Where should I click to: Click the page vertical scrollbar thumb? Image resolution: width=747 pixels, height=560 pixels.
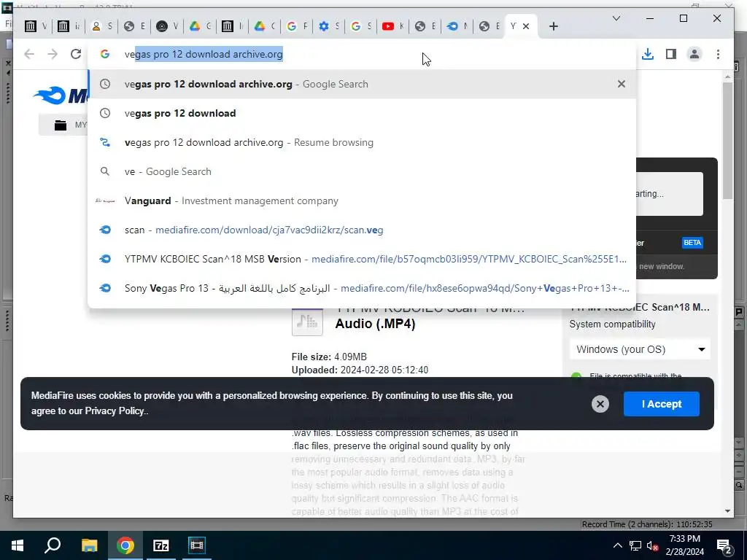(x=727, y=141)
